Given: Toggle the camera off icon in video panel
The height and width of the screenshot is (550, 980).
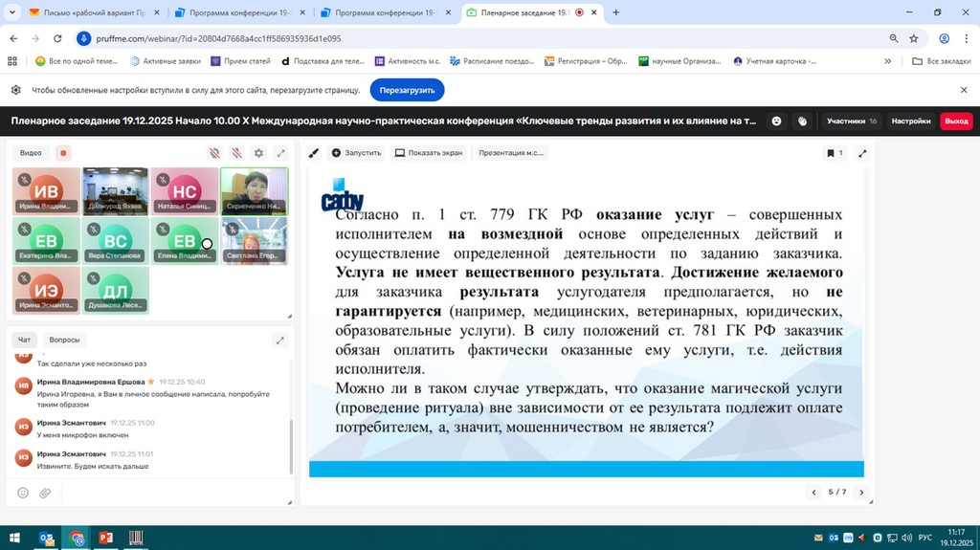Looking at the screenshot, I should point(214,153).
